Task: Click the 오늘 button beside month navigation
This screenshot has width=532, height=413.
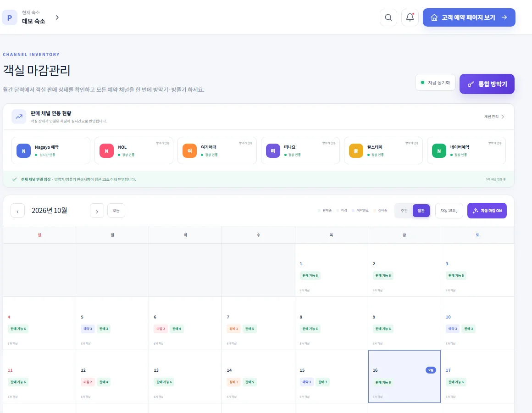Action: (116, 211)
